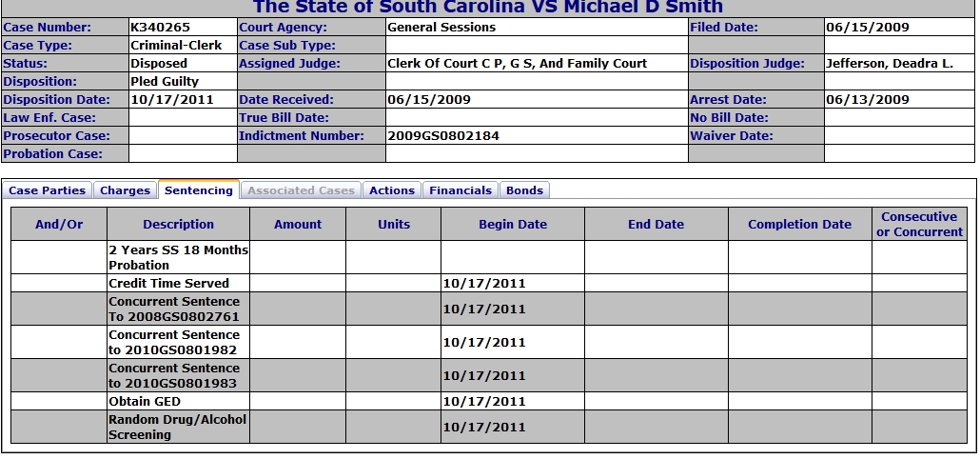The width and height of the screenshot is (980, 459).
Task: Click the Random Drug/Alcohol Screening entry
Action: (x=178, y=428)
